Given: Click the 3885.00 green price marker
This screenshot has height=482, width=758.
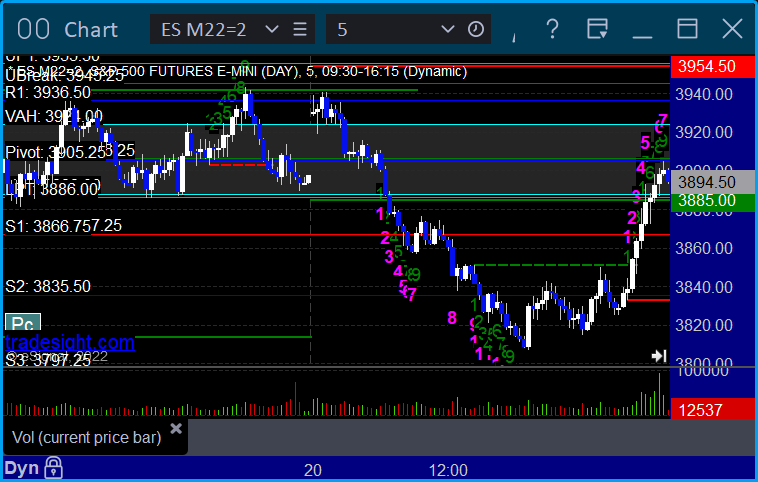Looking at the screenshot, I should click(x=713, y=201).
